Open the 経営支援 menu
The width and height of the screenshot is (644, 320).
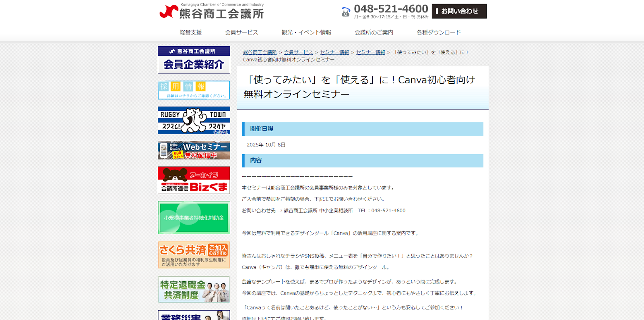(191, 32)
